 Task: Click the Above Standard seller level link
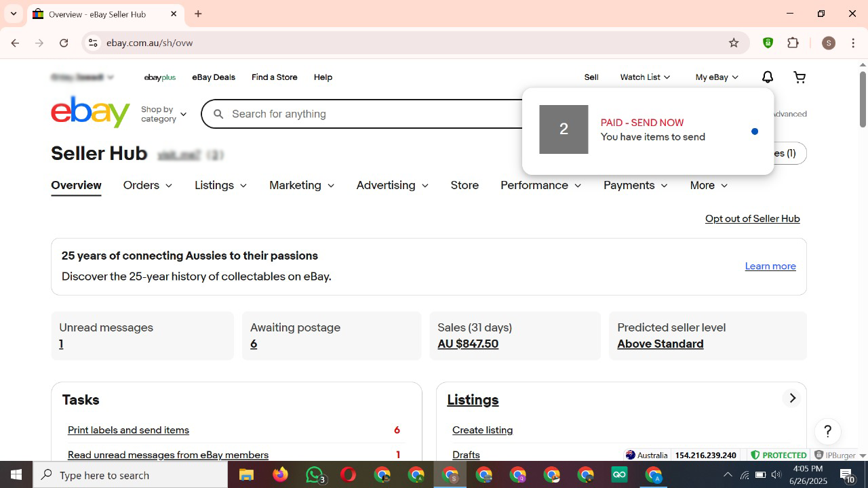[660, 344]
